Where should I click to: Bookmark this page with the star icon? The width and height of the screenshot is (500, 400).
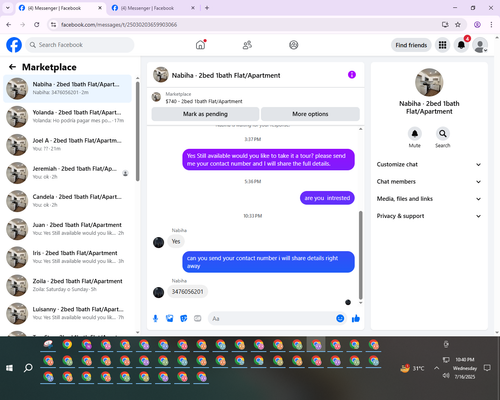(458, 25)
